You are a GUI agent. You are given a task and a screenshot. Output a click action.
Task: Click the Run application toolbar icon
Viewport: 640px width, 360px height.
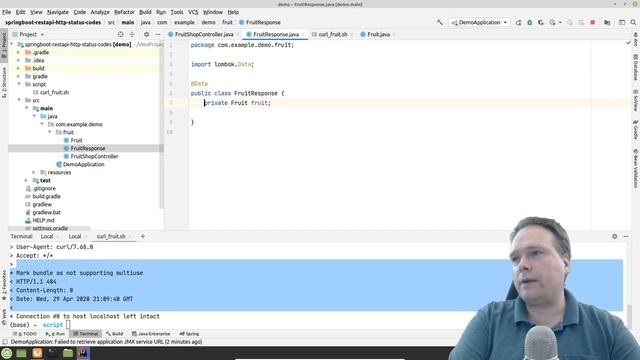[518, 22]
